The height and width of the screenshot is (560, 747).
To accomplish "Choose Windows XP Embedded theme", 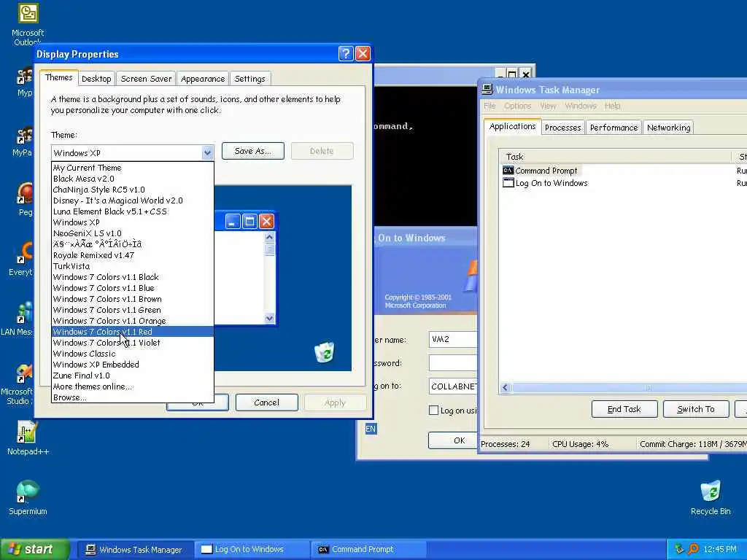I will tap(133, 365).
